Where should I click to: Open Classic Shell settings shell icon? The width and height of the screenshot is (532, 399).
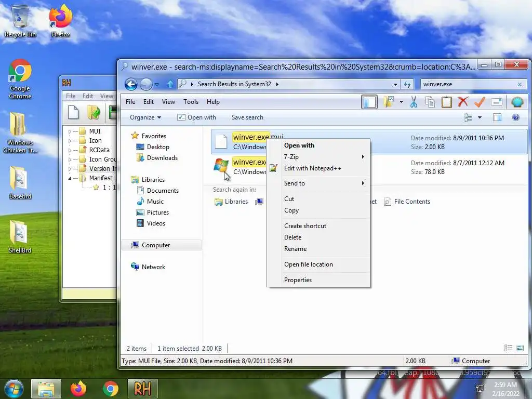[x=517, y=102]
